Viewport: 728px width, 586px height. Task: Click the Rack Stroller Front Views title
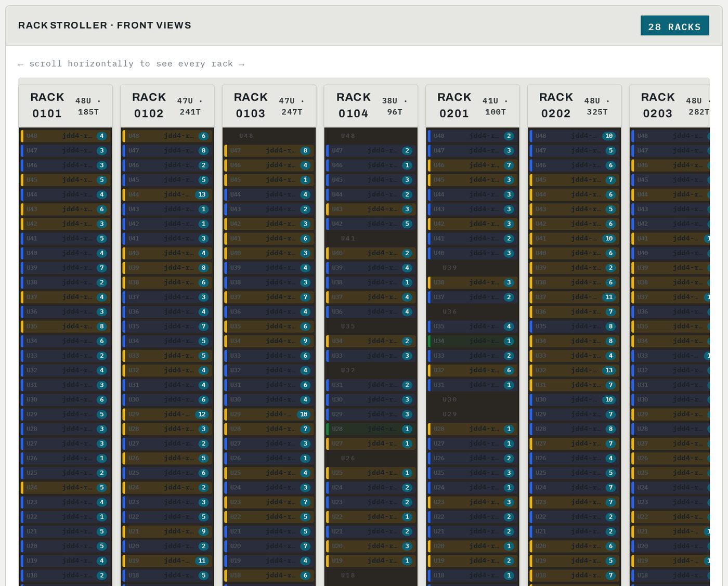click(x=105, y=25)
